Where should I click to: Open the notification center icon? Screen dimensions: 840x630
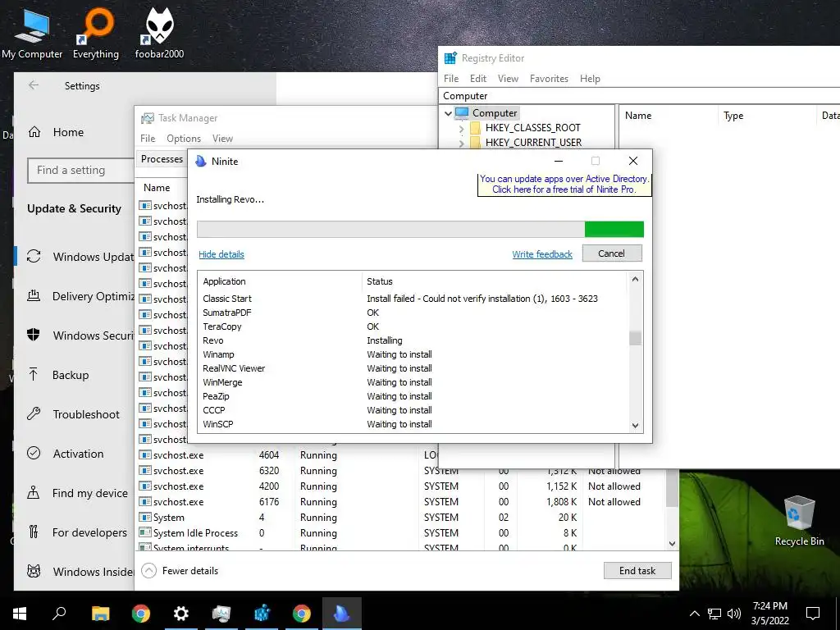point(813,614)
